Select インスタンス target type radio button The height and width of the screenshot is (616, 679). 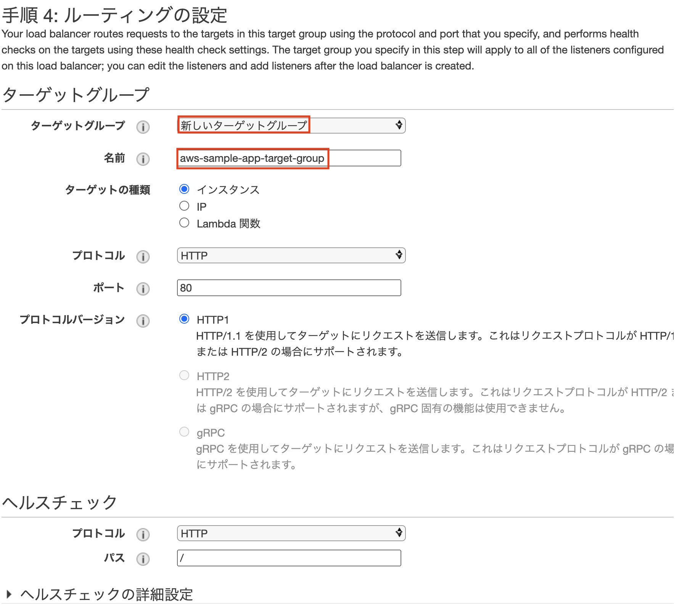[184, 189]
